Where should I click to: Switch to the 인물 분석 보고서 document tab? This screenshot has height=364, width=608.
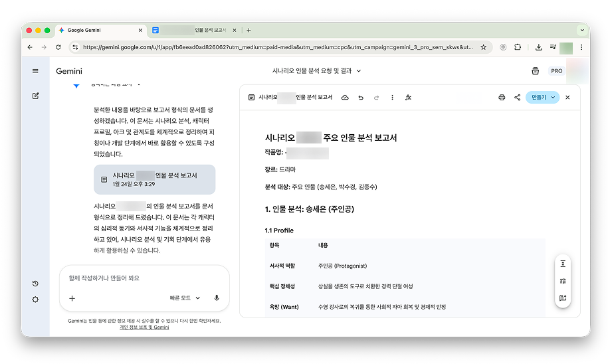(x=194, y=31)
